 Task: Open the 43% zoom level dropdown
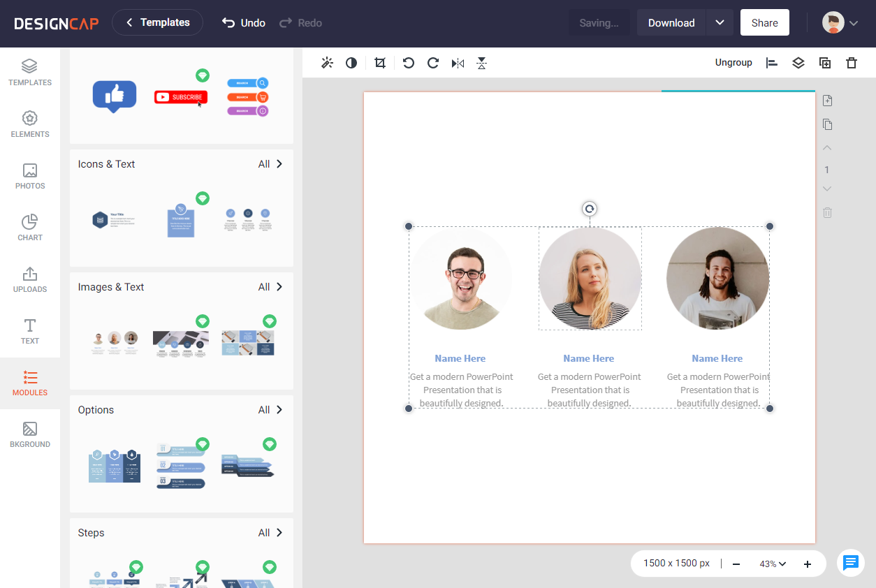click(773, 564)
